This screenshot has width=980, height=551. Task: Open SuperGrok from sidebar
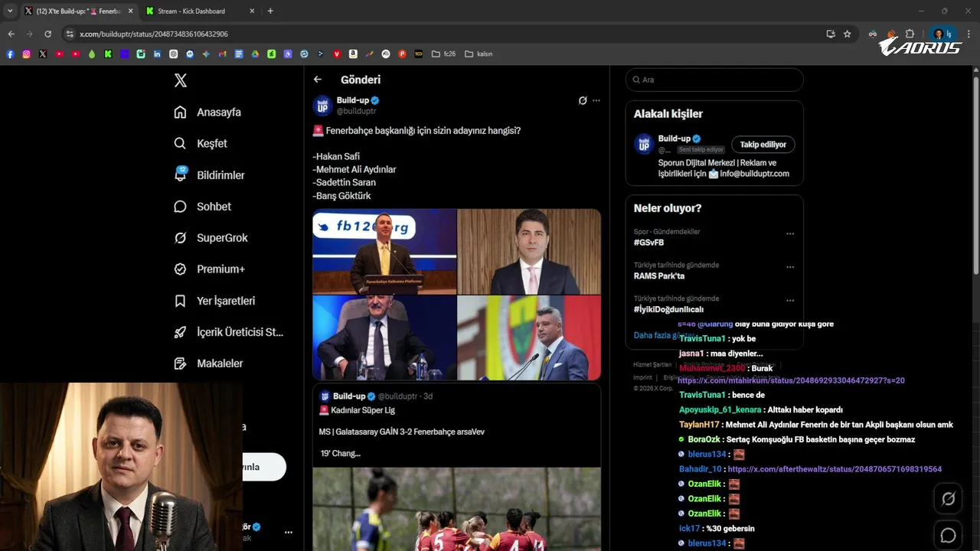click(x=211, y=238)
